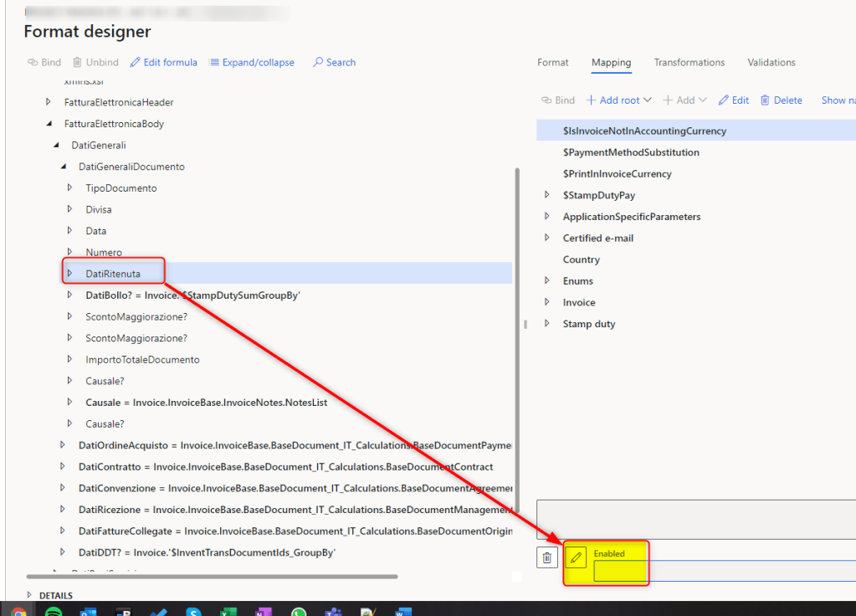
Task: Open Search in the format toolbar
Action: tap(334, 63)
